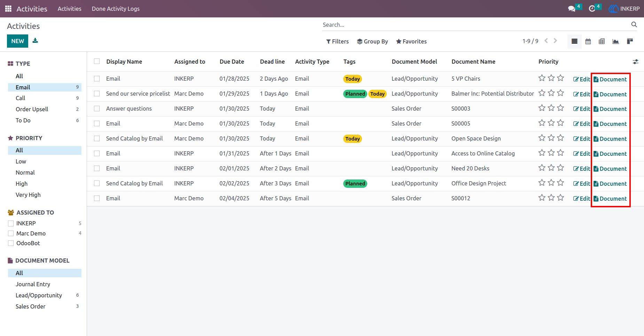Check the Answer questions row checkbox
This screenshot has width=644, height=336.
[x=97, y=109]
